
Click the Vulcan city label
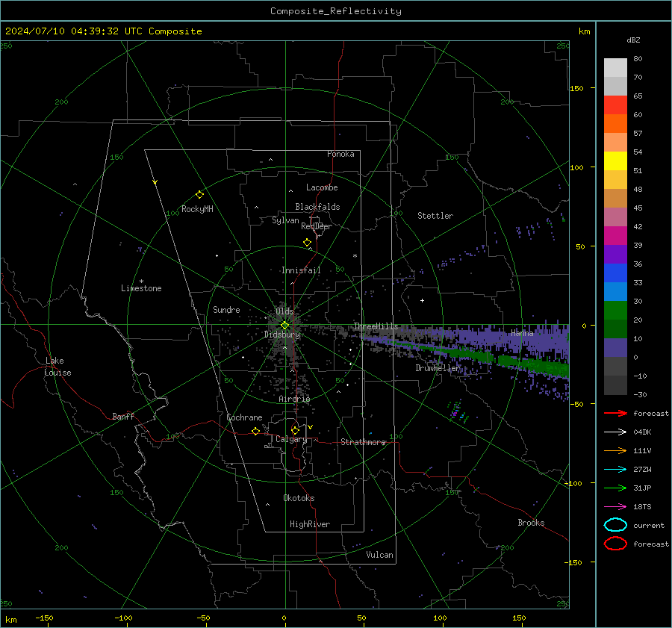[x=379, y=555]
